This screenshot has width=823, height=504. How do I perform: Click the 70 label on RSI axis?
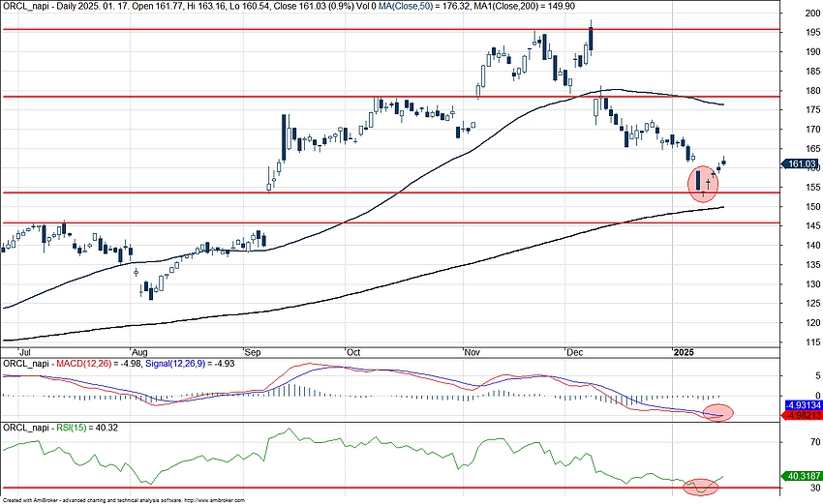(x=815, y=442)
